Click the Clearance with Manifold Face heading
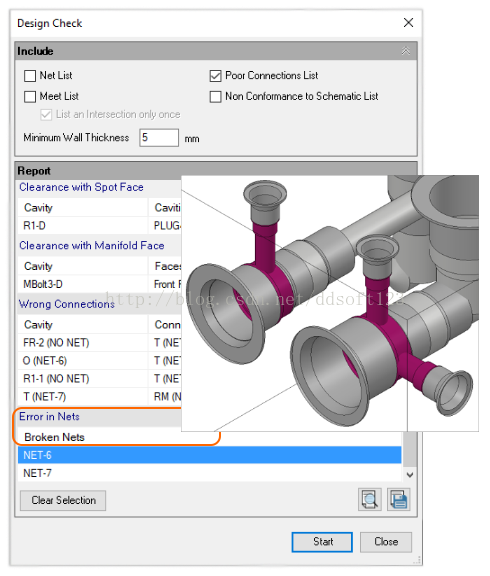 [x=91, y=245]
